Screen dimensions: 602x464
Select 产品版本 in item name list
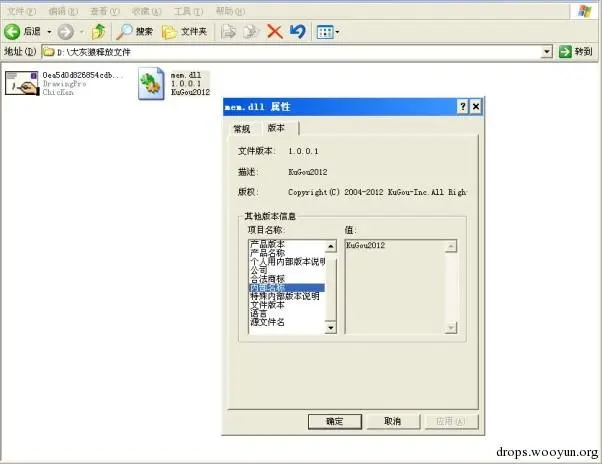(267, 244)
